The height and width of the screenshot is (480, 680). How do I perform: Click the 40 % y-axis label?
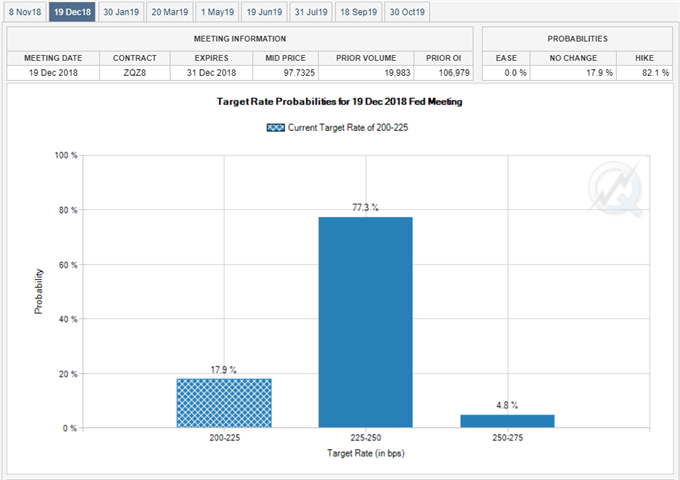pyautogui.click(x=68, y=319)
